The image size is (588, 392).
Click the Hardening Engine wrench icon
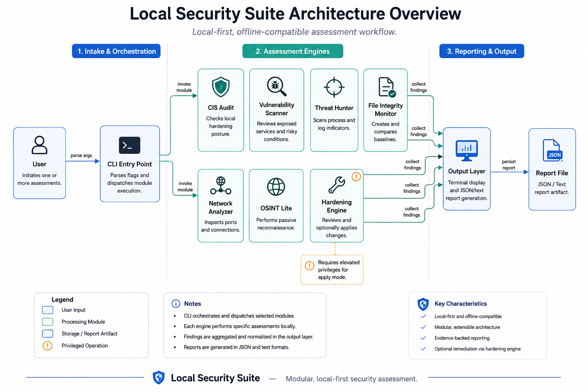[337, 185]
